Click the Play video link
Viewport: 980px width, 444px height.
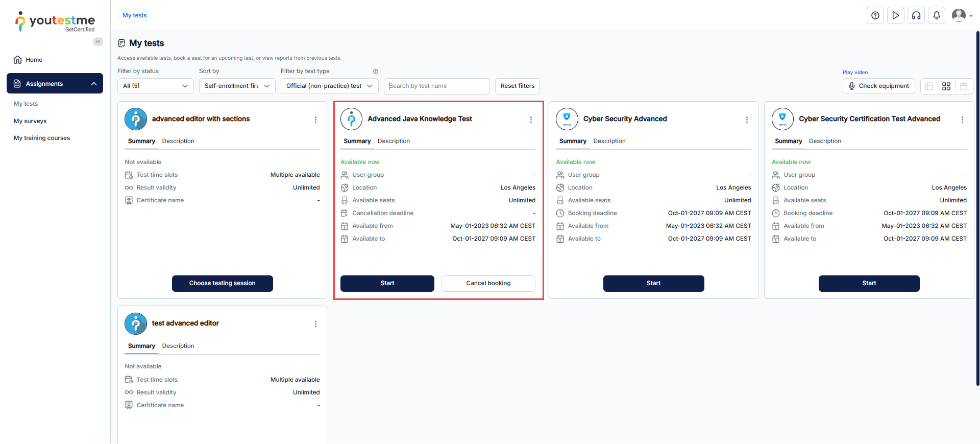pyautogui.click(x=855, y=73)
